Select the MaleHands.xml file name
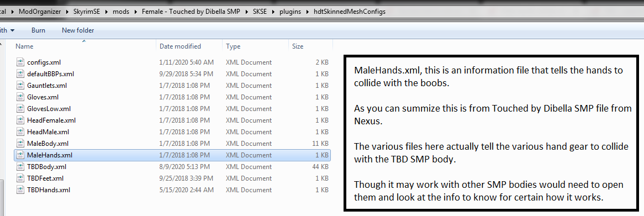 (50, 155)
